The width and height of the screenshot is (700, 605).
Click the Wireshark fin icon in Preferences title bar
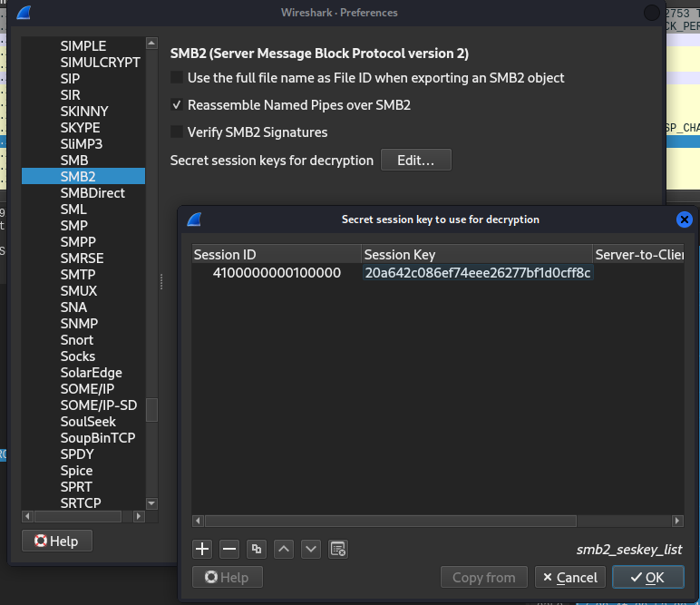24,13
